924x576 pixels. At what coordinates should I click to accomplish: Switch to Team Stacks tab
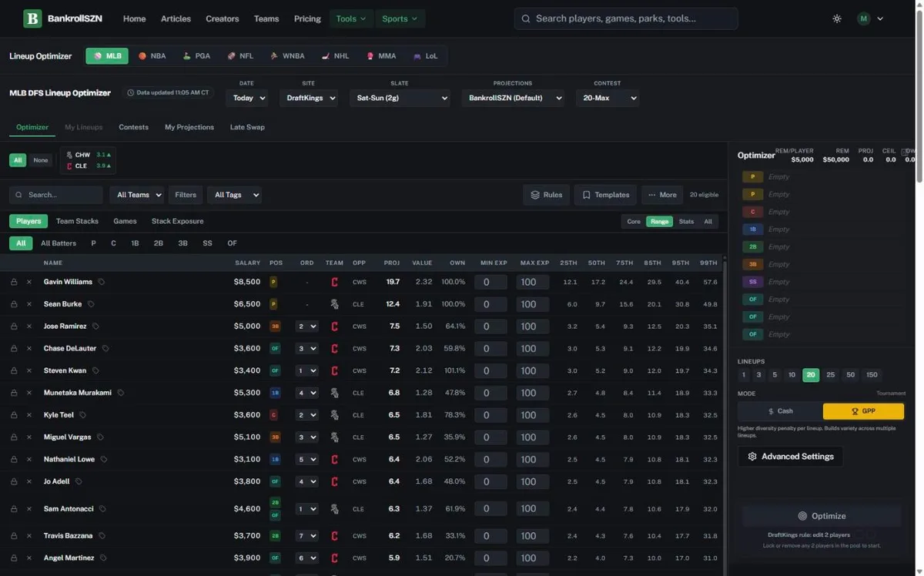(77, 221)
